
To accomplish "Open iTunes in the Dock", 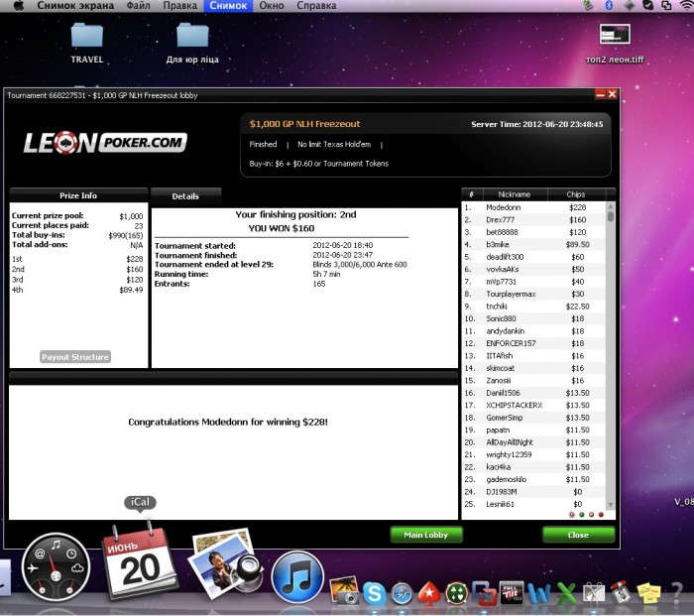I will tap(297, 576).
